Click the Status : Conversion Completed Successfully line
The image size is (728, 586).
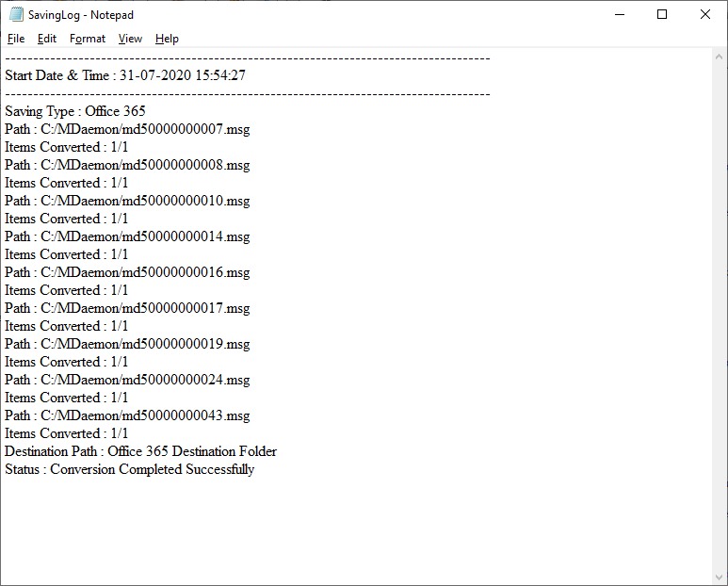tap(130, 469)
